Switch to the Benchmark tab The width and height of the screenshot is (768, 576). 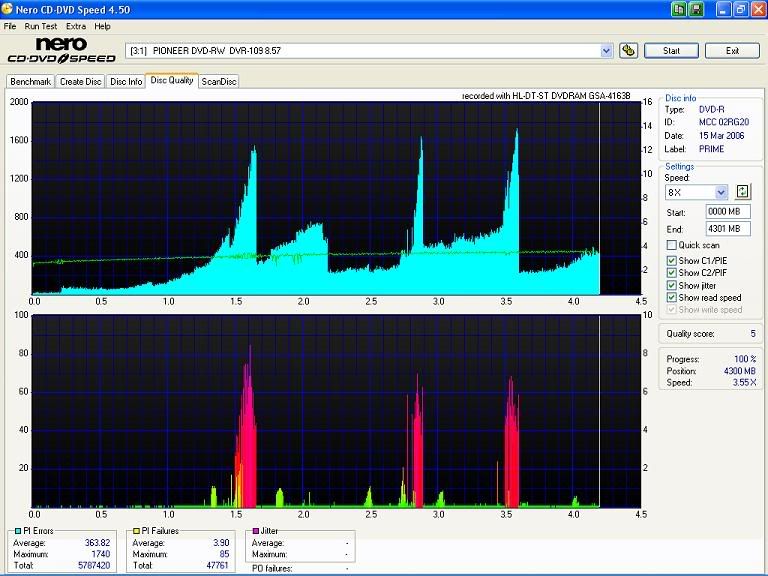click(30, 81)
